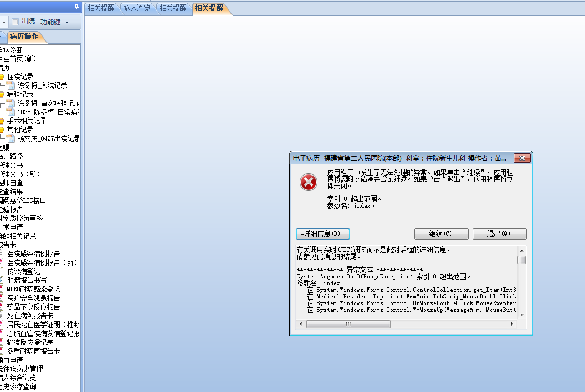Click the vertical scrollbar thumb in details box

pos(522,260)
